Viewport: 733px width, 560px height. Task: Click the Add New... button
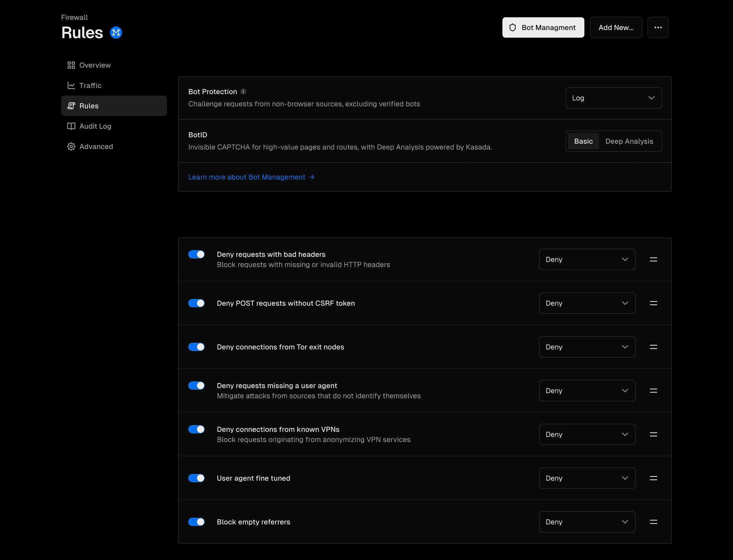point(615,27)
